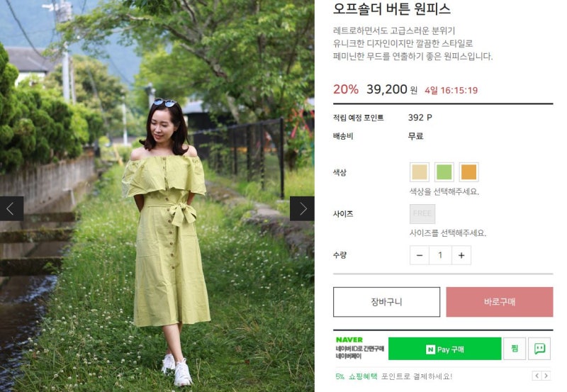
Task: Purchase using green N Pay 구매 button
Action: [x=445, y=349]
